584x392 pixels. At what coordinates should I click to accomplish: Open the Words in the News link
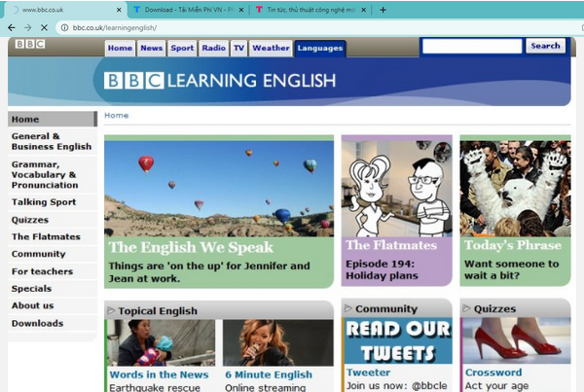pos(159,374)
